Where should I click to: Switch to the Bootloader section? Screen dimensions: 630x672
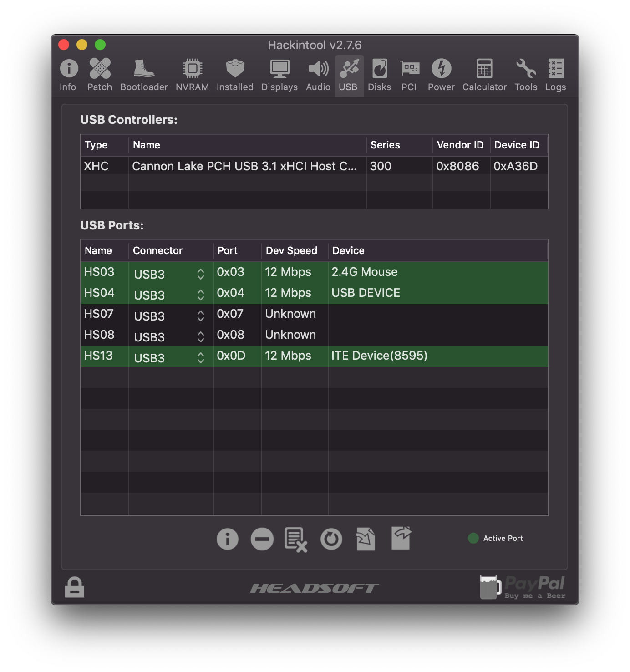tap(144, 75)
